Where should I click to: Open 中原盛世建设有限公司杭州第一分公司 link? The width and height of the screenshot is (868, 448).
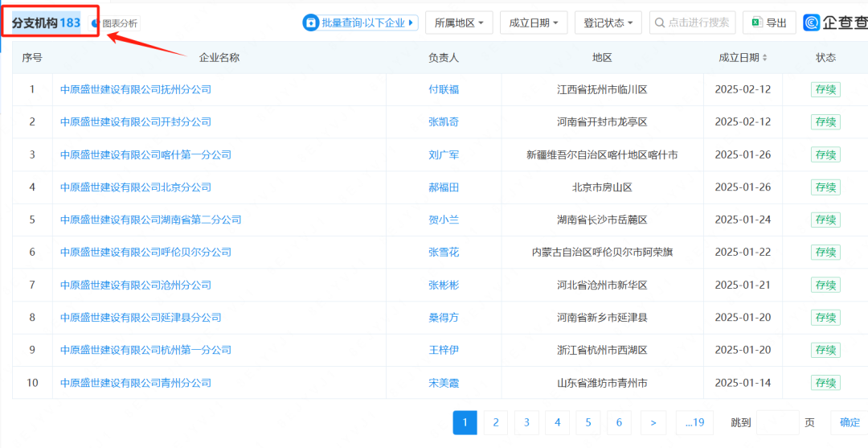pos(145,350)
